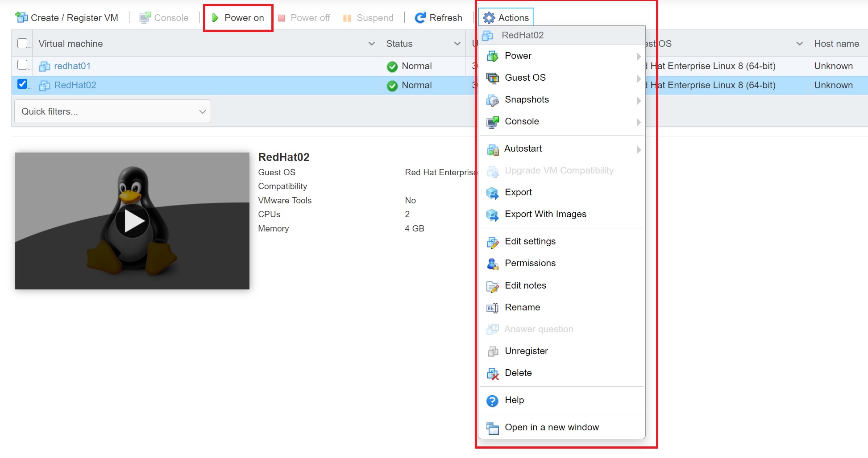Viewport: 868px width, 458px height.
Task: Uncheck the RedHat02 row checkbox
Action: coord(22,84)
